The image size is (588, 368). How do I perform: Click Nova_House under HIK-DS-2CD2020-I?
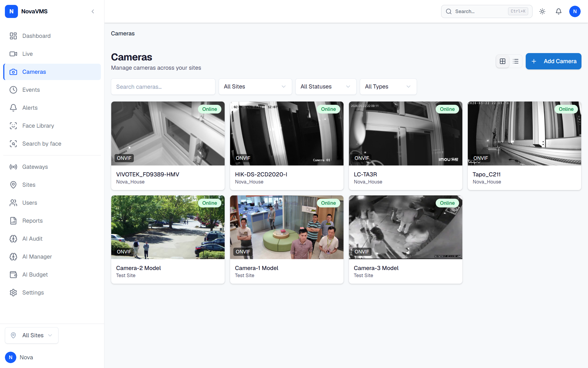249,182
